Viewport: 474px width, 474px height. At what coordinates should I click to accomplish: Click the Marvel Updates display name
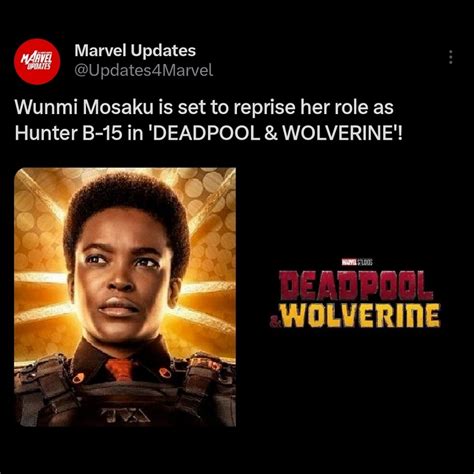[135, 50]
